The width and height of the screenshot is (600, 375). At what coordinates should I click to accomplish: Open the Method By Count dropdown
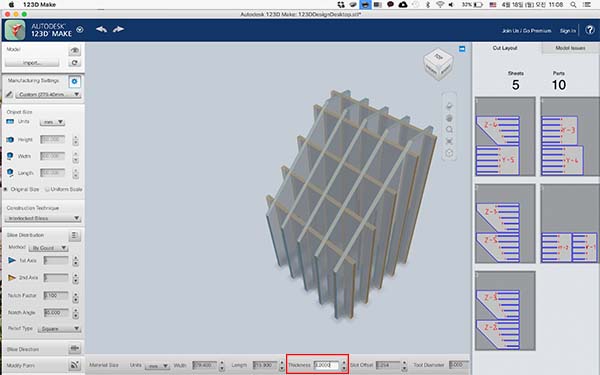click(49, 248)
